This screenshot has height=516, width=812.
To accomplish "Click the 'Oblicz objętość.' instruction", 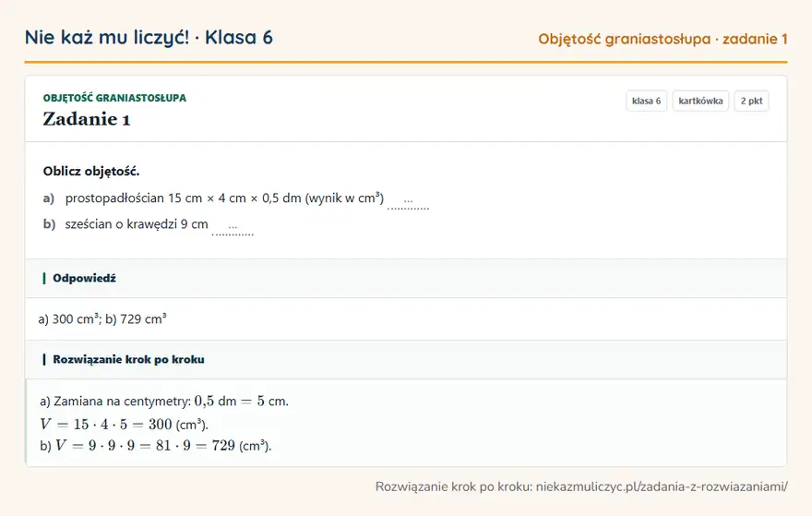I will point(91,172).
